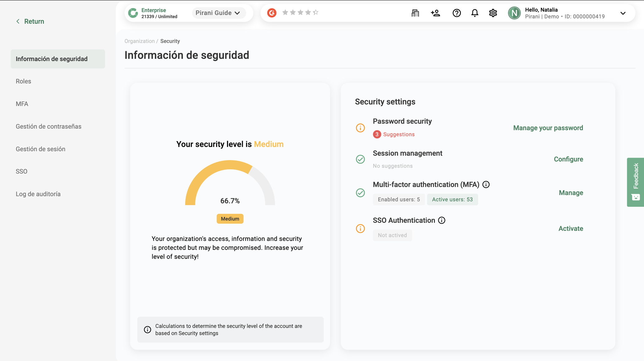Click the Password security warning icon

(x=360, y=128)
